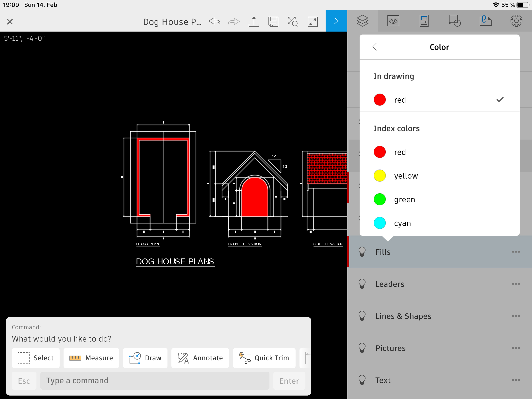
Task: Tap the share/export icon
Action: pyautogui.click(x=254, y=21)
